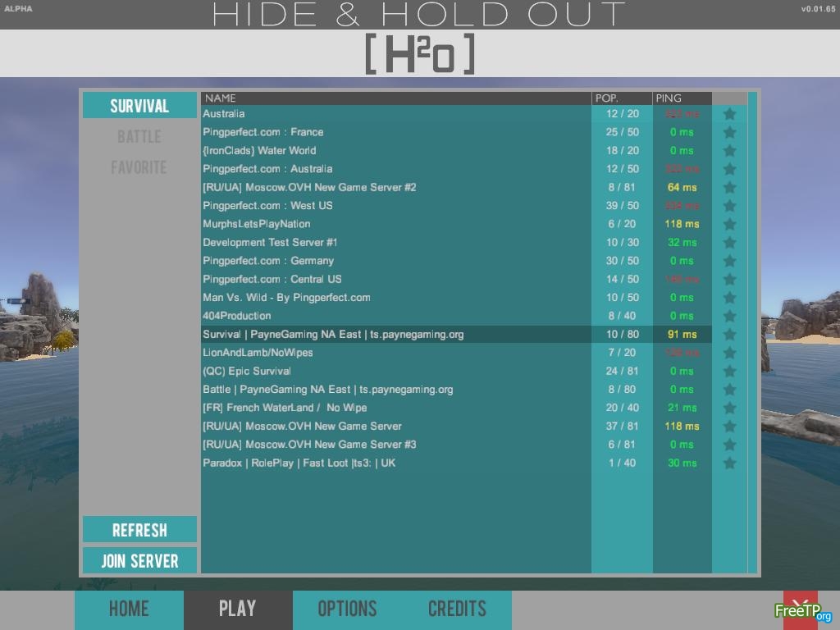This screenshot has height=630, width=840.
Task: Select Survival | PayneGaming NA East server row
Action: click(395, 335)
